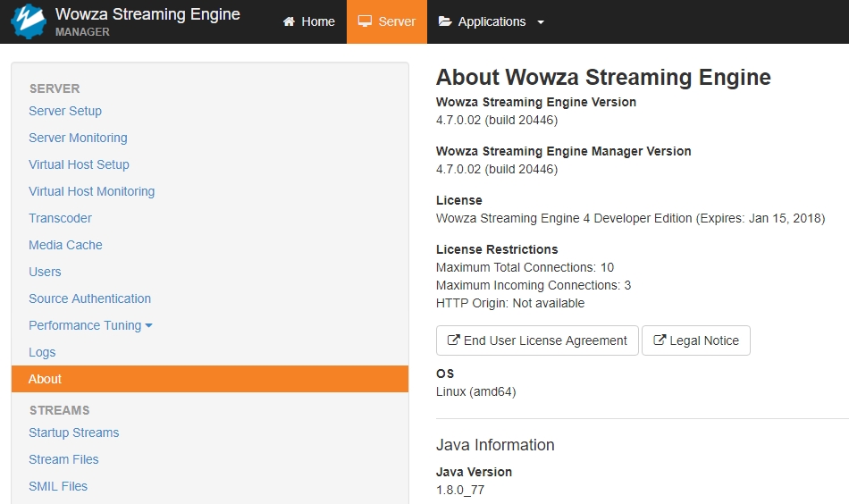Click the external link icon on Legal Notice
This screenshot has width=849, height=504.
pyautogui.click(x=659, y=340)
